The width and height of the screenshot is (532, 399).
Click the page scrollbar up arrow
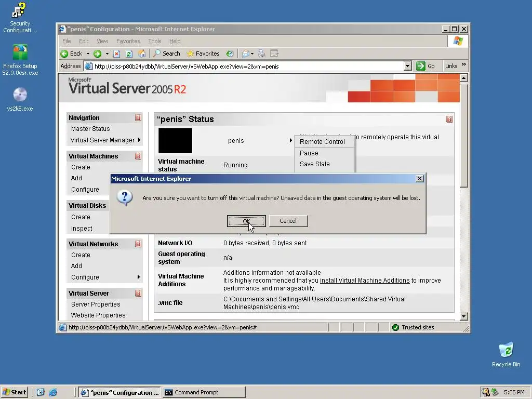[464, 78]
